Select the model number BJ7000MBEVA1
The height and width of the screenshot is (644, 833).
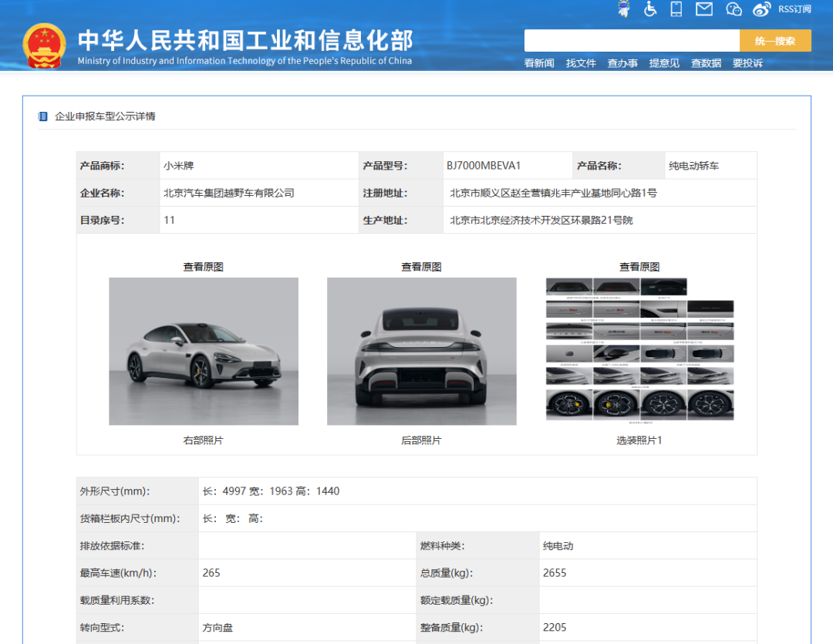[484, 166]
